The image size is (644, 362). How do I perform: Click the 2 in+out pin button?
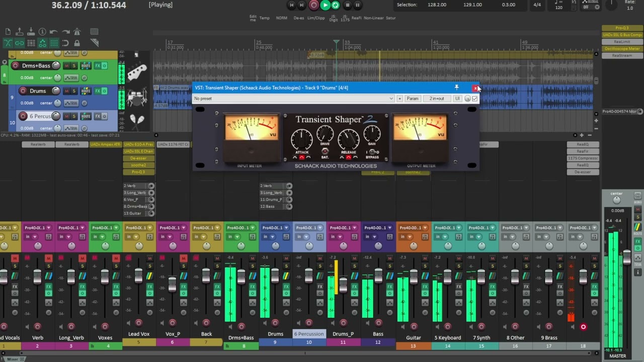tap(437, 99)
